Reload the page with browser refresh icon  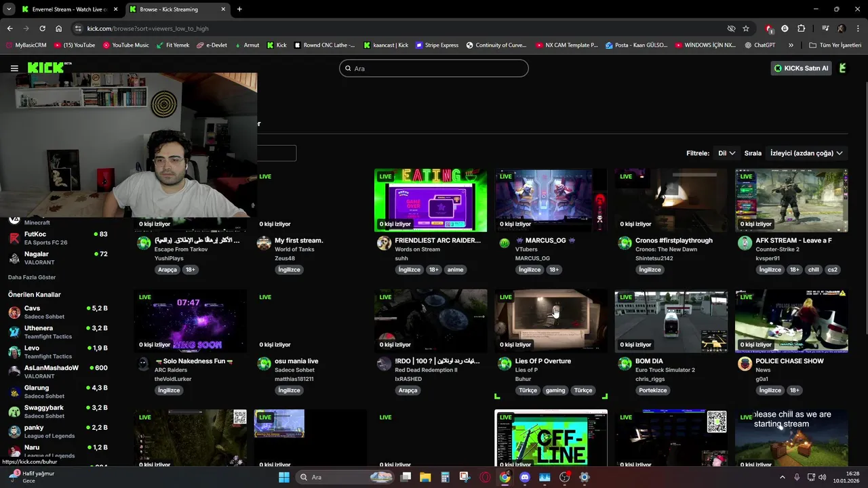42,28
